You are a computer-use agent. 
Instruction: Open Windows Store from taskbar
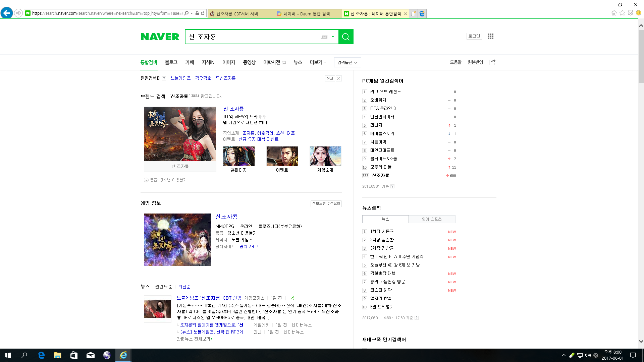pyautogui.click(x=74, y=355)
